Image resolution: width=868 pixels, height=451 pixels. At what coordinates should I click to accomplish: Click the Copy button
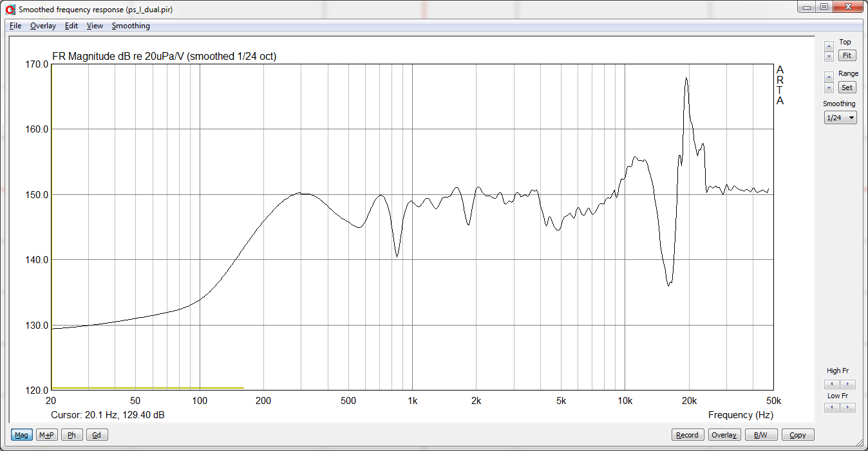798,435
